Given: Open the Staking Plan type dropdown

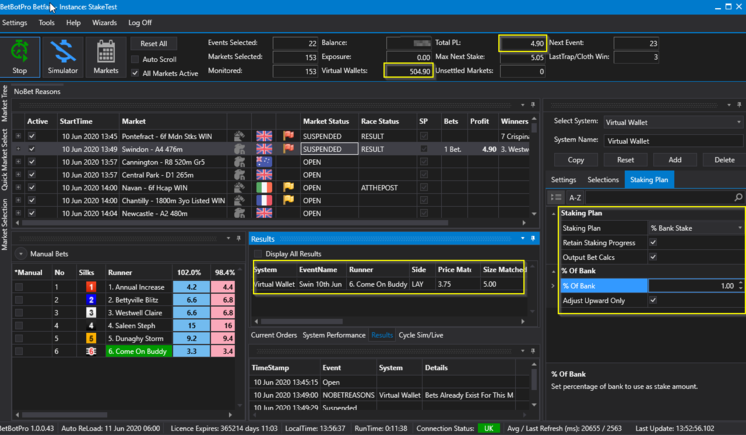Looking at the screenshot, I should pyautogui.click(x=696, y=228).
